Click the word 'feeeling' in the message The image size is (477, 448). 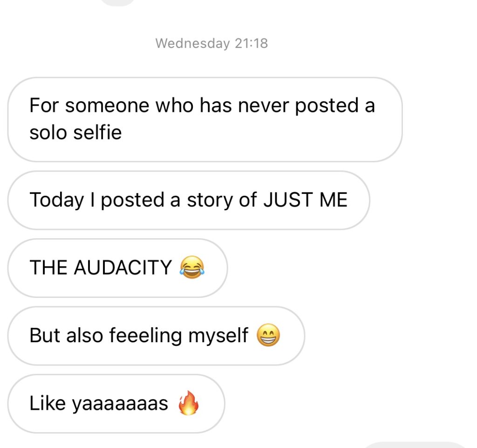pyautogui.click(x=146, y=336)
